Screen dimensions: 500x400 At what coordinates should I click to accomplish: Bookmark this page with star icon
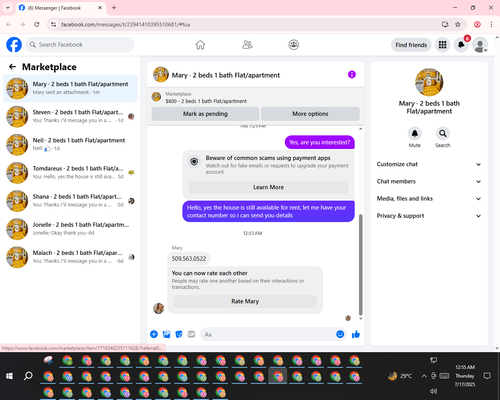click(x=458, y=24)
